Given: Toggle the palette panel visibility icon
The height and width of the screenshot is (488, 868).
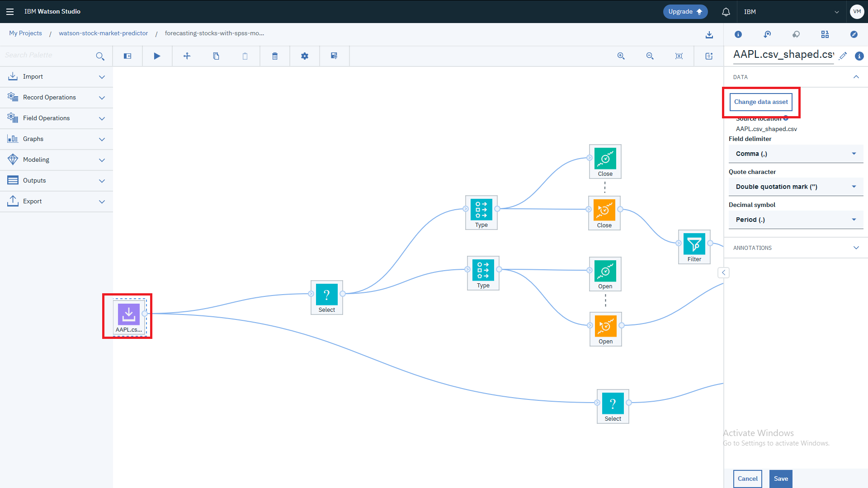Looking at the screenshot, I should (x=127, y=56).
